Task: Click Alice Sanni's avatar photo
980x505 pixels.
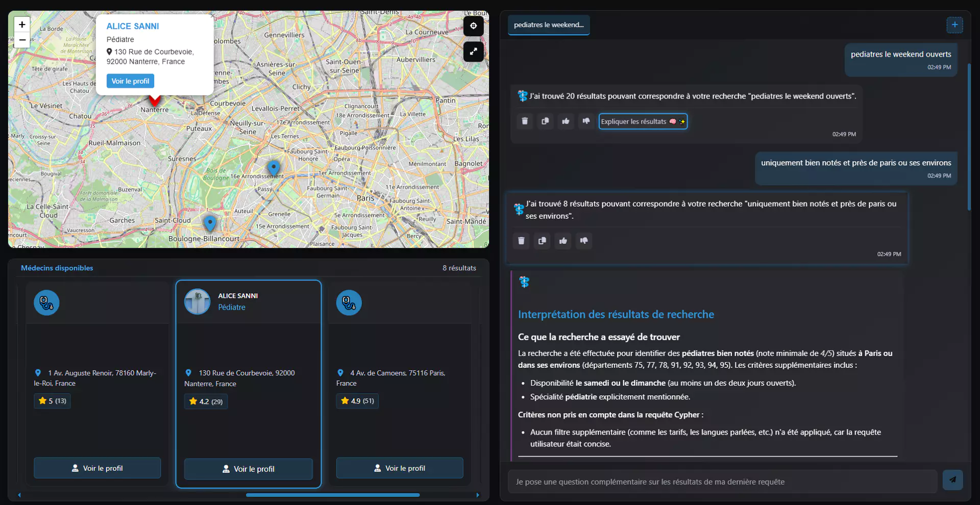Action: click(x=197, y=302)
